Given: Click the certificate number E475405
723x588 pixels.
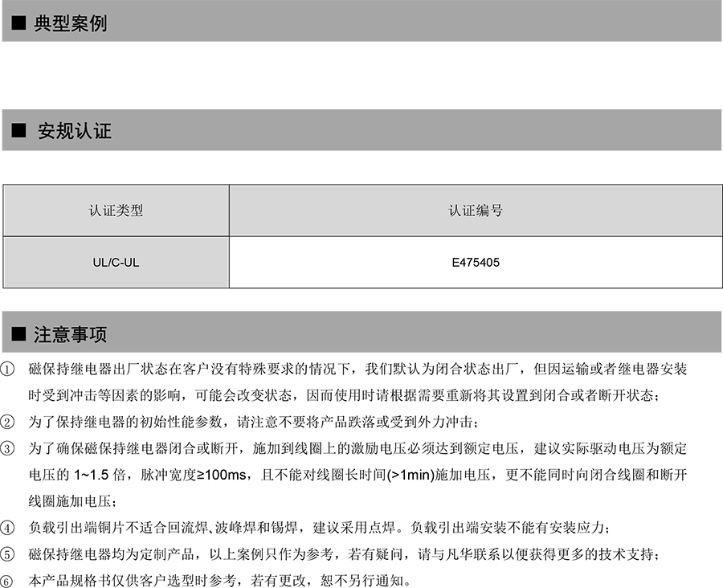Looking at the screenshot, I should point(476,262).
